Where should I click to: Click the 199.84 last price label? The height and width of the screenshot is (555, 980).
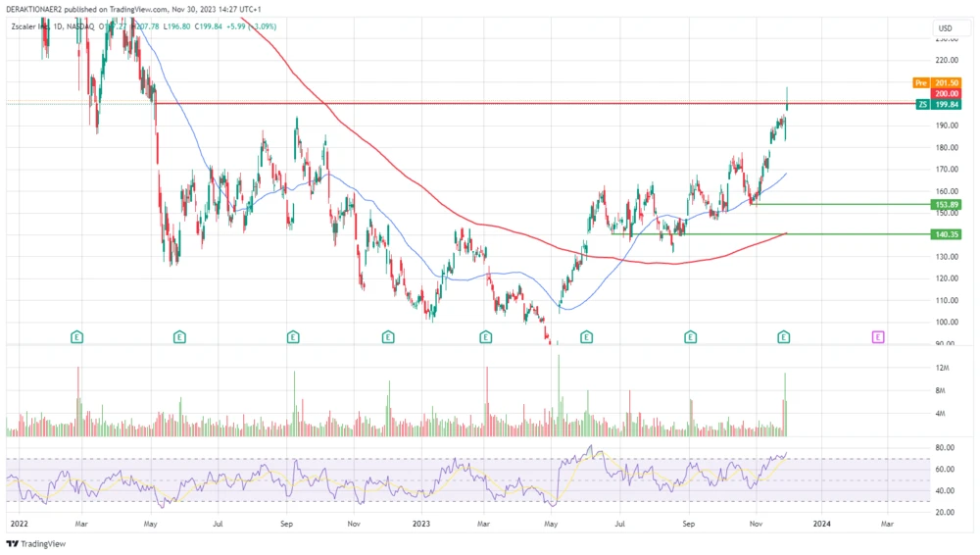click(947, 105)
